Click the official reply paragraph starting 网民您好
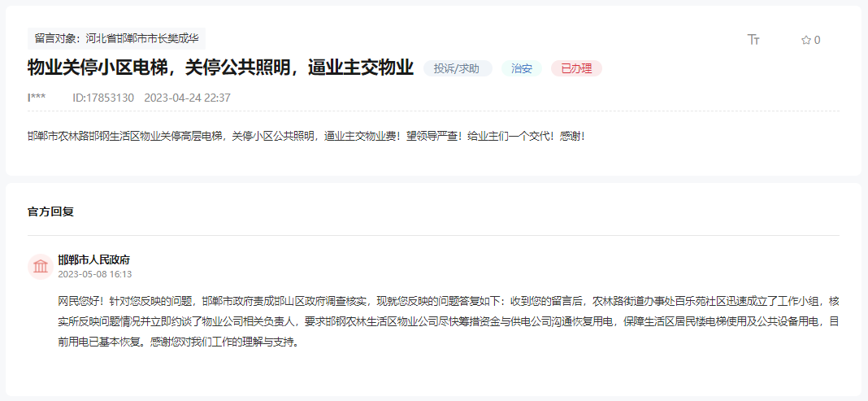 (x=449, y=321)
